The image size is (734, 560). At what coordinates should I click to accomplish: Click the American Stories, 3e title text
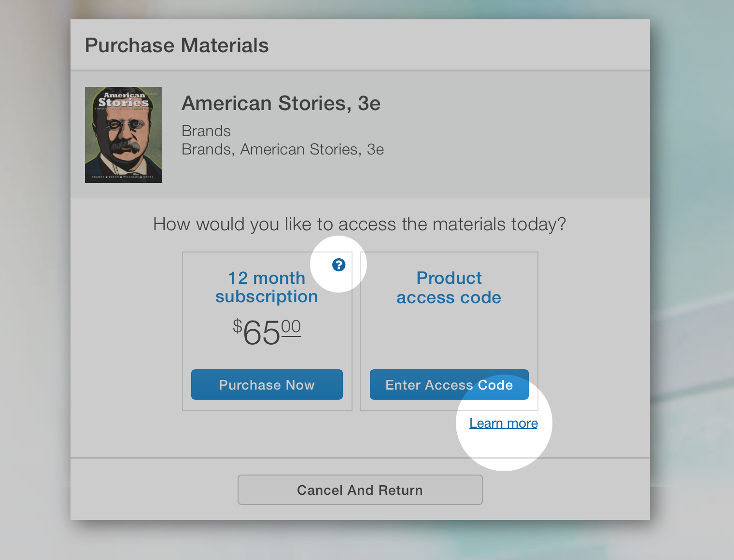pyautogui.click(x=281, y=103)
